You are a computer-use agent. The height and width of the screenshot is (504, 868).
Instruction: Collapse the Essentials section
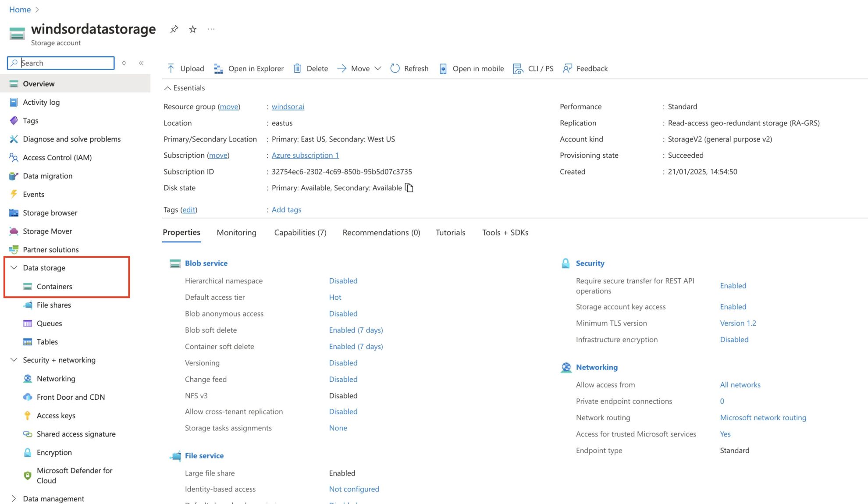[185, 88]
